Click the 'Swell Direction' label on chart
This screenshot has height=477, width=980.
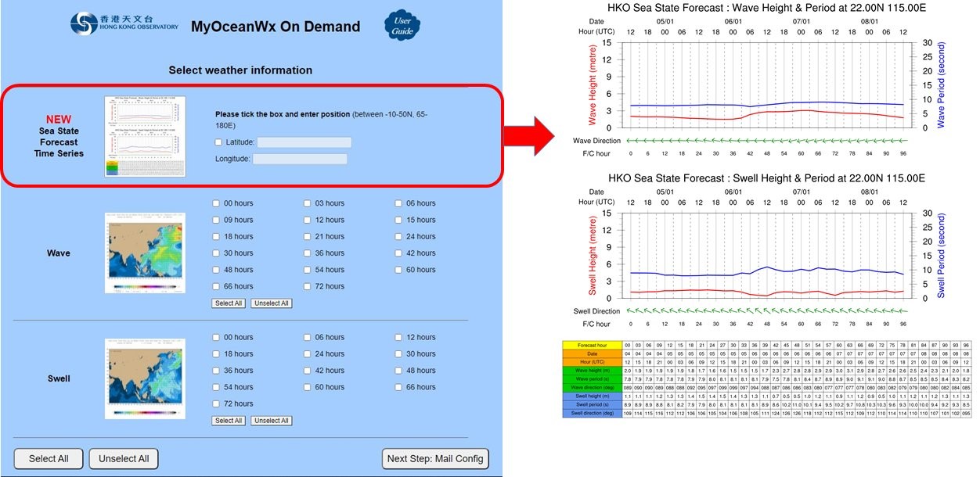[596, 311]
